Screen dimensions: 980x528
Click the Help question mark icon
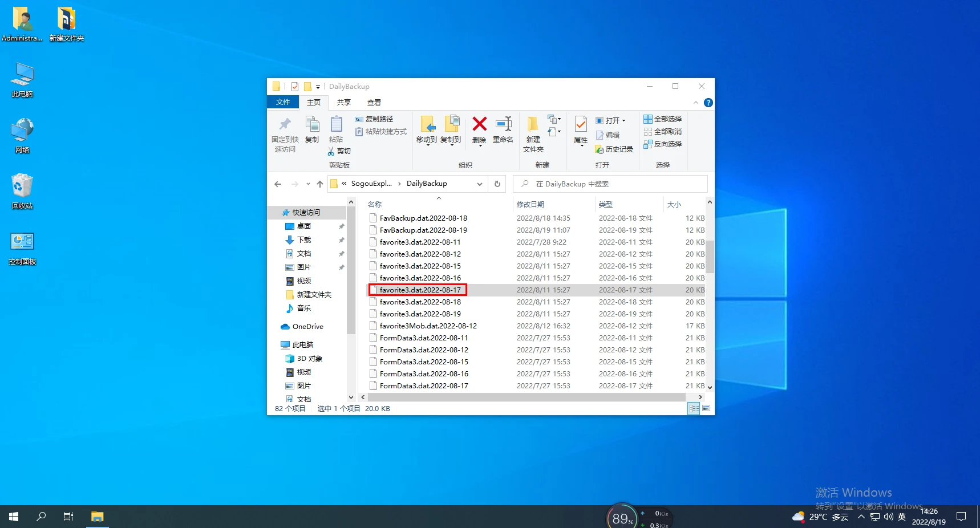[x=708, y=103]
